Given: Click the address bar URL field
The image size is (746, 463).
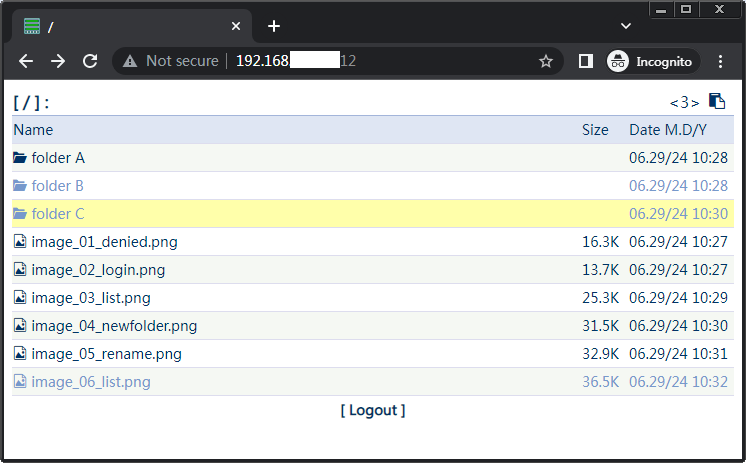Looking at the screenshot, I should click(380, 61).
